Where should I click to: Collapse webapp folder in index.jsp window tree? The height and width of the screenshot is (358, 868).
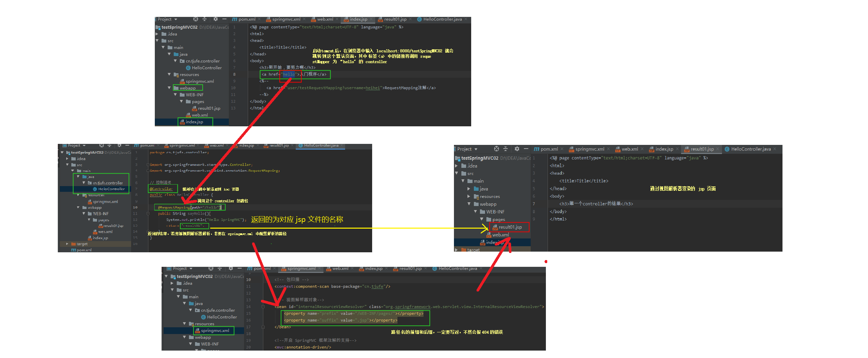pos(169,88)
